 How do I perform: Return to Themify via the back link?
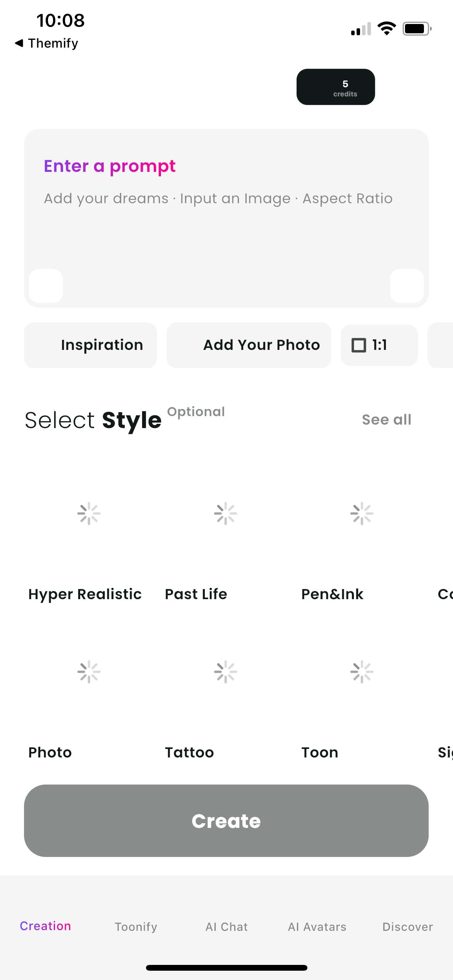point(46,43)
